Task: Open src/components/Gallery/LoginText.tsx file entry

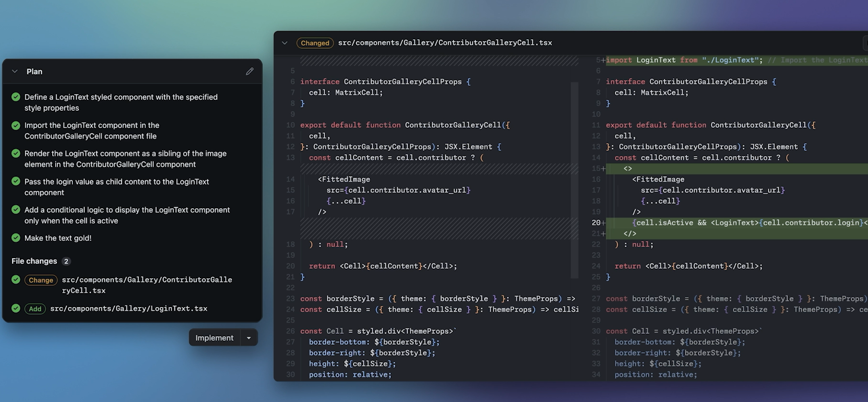Action: click(129, 308)
